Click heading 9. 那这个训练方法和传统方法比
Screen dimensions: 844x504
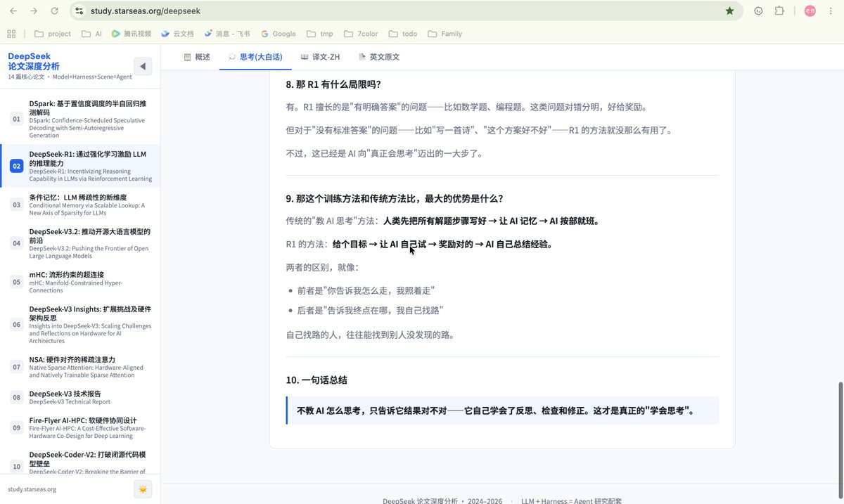point(395,198)
